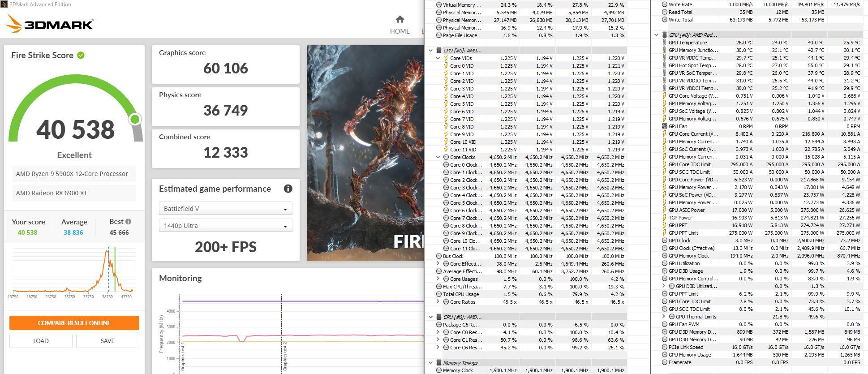Screen dimensions: 868x374
Task: Collapse the Core VIDs group
Action: coord(438,58)
